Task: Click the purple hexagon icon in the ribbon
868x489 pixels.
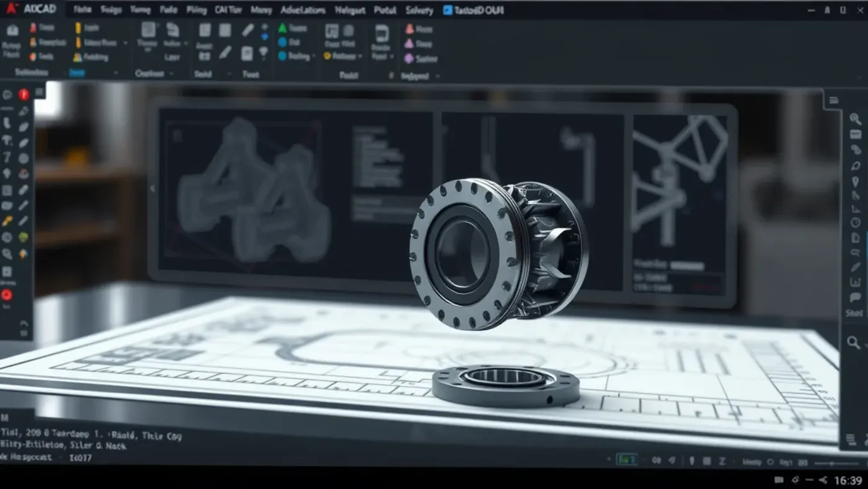Action: (x=409, y=59)
